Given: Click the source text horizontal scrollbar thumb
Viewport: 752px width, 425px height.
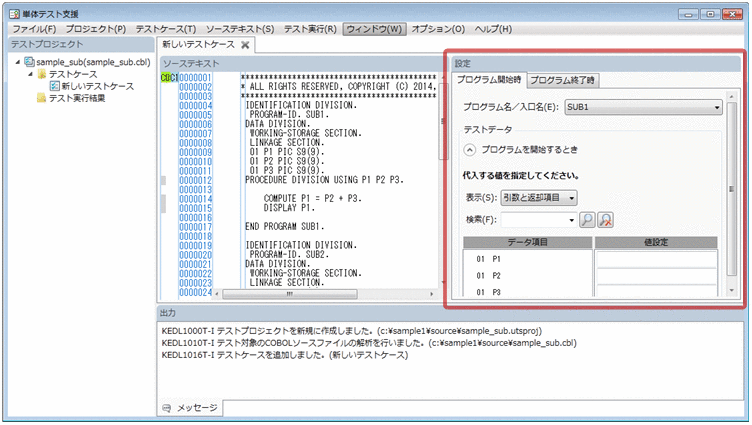Looking at the screenshot, I should 290,294.
